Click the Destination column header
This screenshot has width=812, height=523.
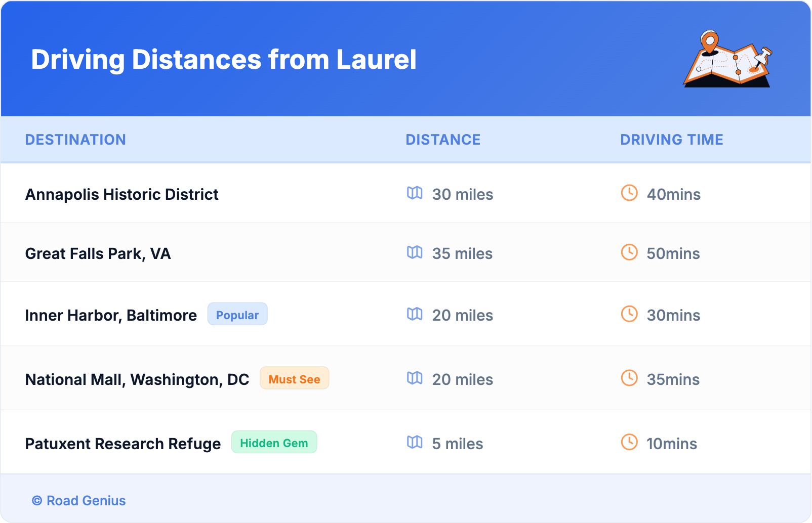click(x=75, y=140)
